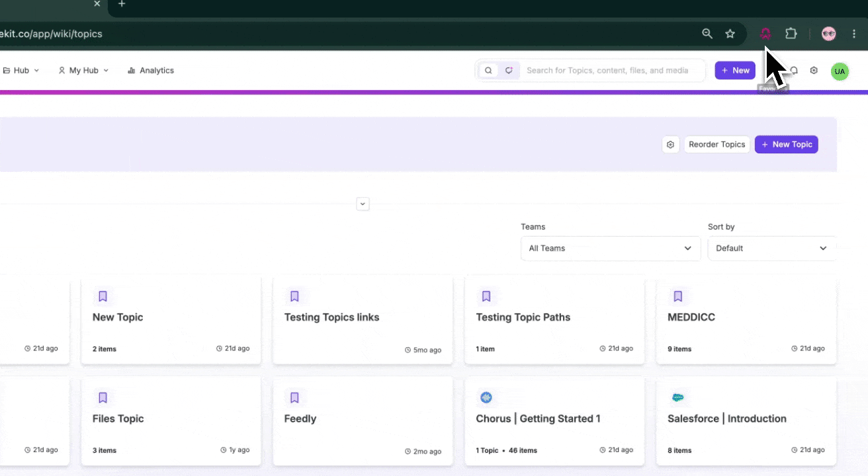Open the pink extension icon in Chrome toolbar
This screenshot has height=476, width=868.
point(765,34)
